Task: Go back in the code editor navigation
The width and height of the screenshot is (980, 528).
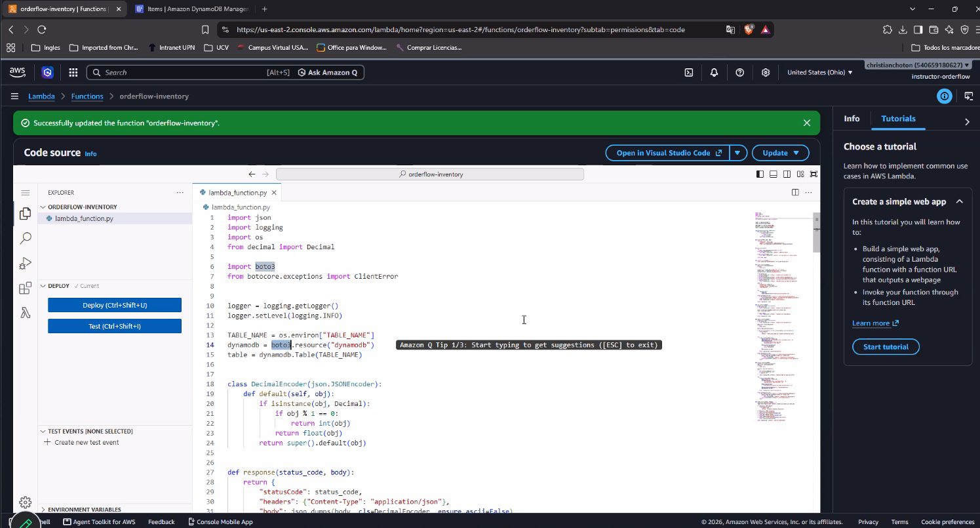Action: point(252,174)
